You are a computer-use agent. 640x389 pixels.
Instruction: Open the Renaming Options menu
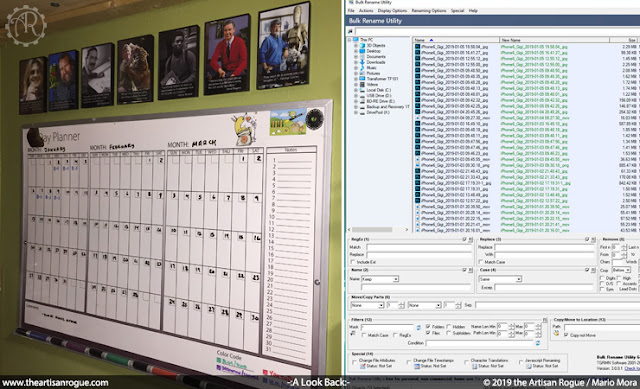(429, 11)
